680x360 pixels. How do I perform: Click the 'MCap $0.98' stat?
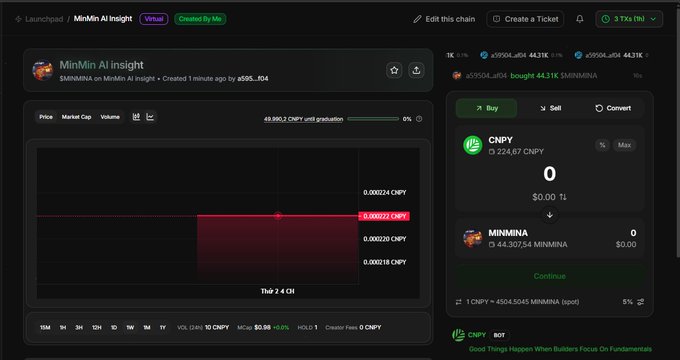click(263, 327)
